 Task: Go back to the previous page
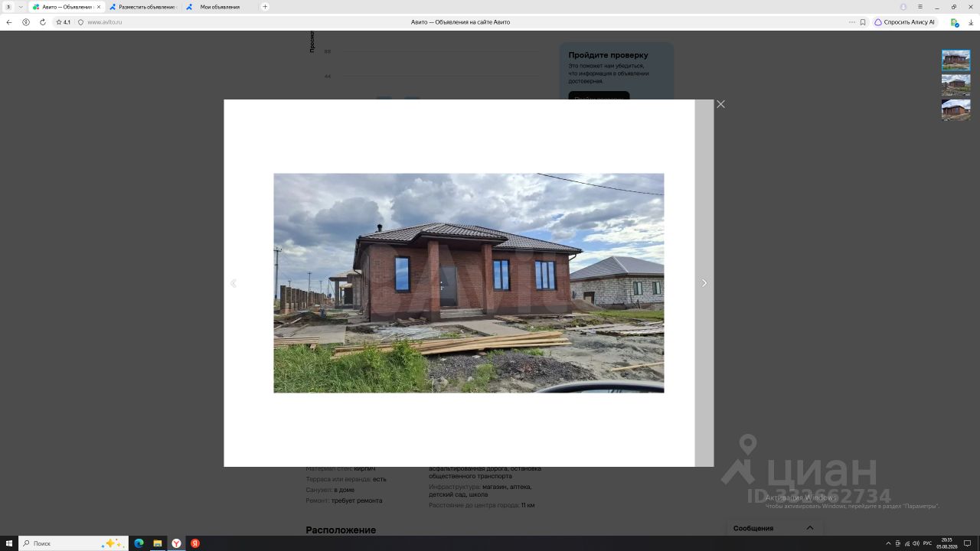9,22
